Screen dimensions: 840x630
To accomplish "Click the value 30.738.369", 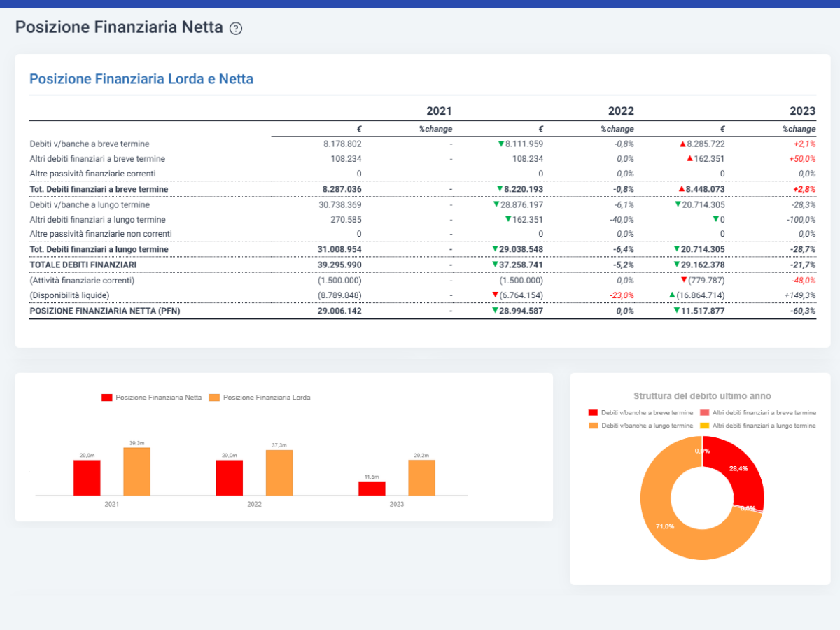I will tap(340, 205).
